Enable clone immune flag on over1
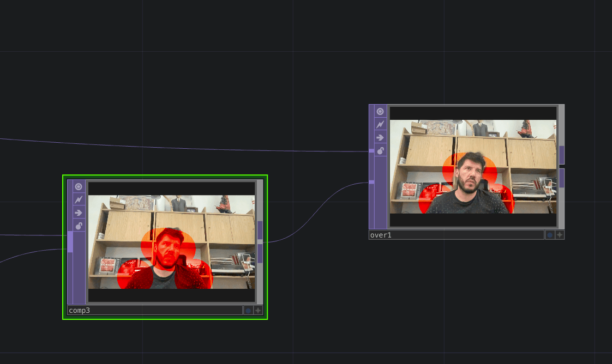 [380, 125]
